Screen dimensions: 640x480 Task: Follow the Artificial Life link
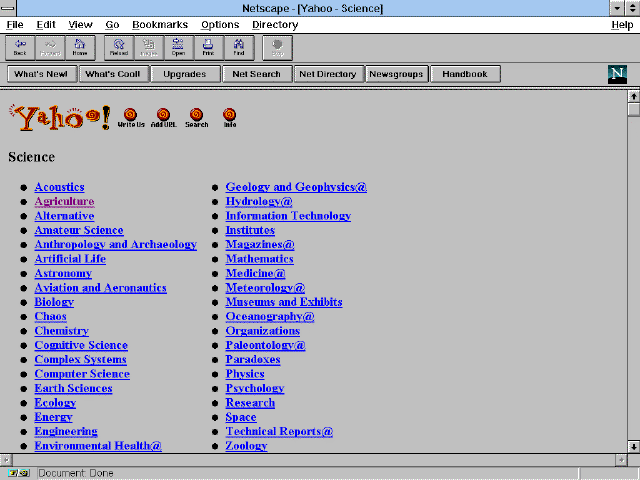pos(70,259)
